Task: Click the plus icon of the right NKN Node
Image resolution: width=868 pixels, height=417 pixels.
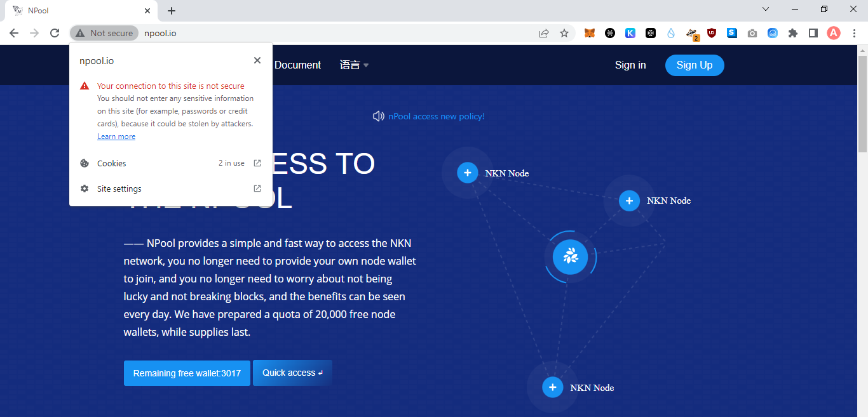Action: pos(629,201)
